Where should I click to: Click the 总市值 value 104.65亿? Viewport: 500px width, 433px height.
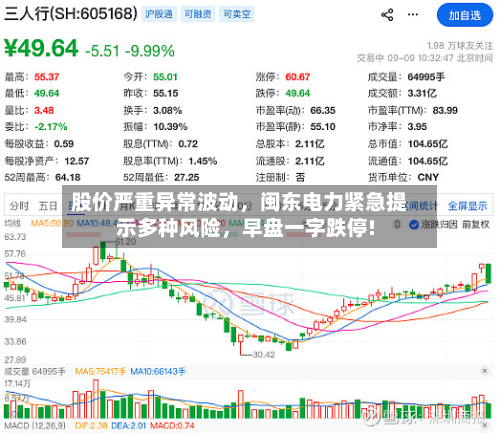428,144
